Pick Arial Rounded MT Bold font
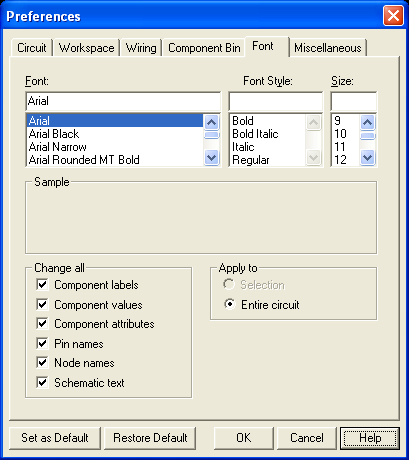Image resolution: width=409 pixels, height=460 pixels. (115, 160)
